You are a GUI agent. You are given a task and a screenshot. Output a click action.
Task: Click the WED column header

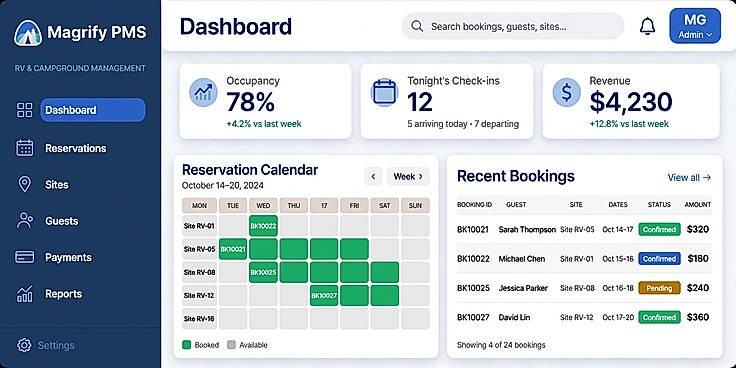[263, 206]
